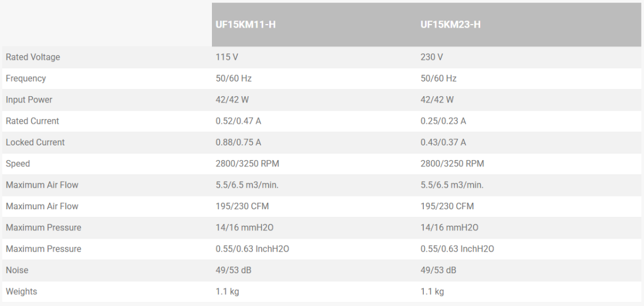Click the 0.88/0.75 A locked current value
Screen dimensions: 644x306
pos(239,142)
